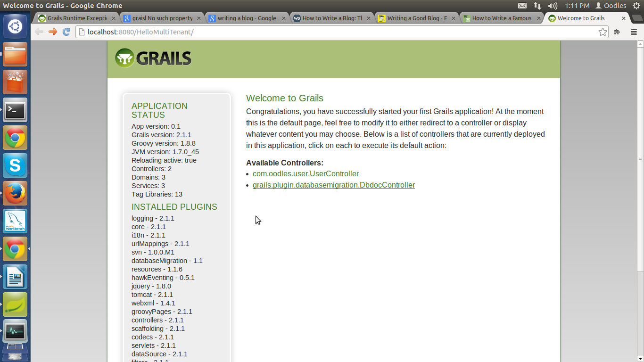Open the system power gear menu

[x=636, y=6]
